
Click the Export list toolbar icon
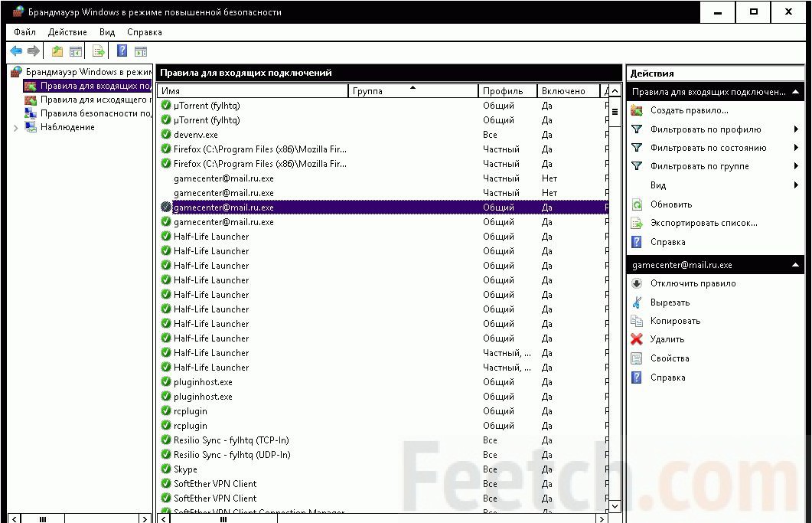point(99,51)
